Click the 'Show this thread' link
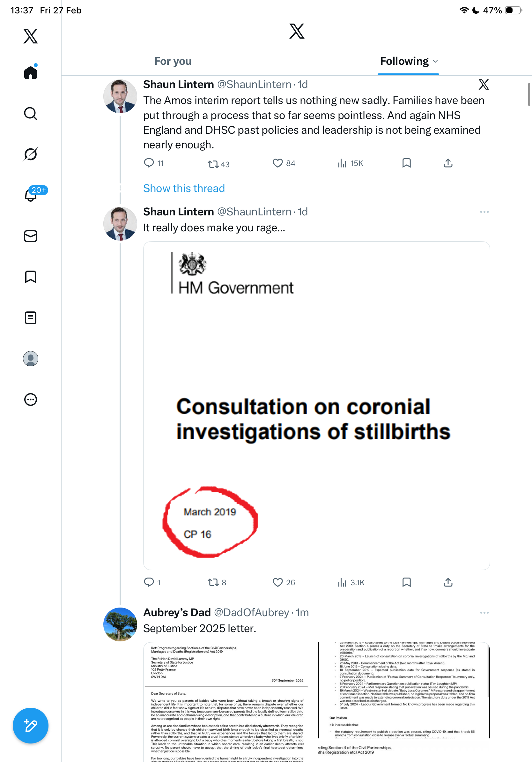The width and height of the screenshot is (532, 762). [184, 189]
